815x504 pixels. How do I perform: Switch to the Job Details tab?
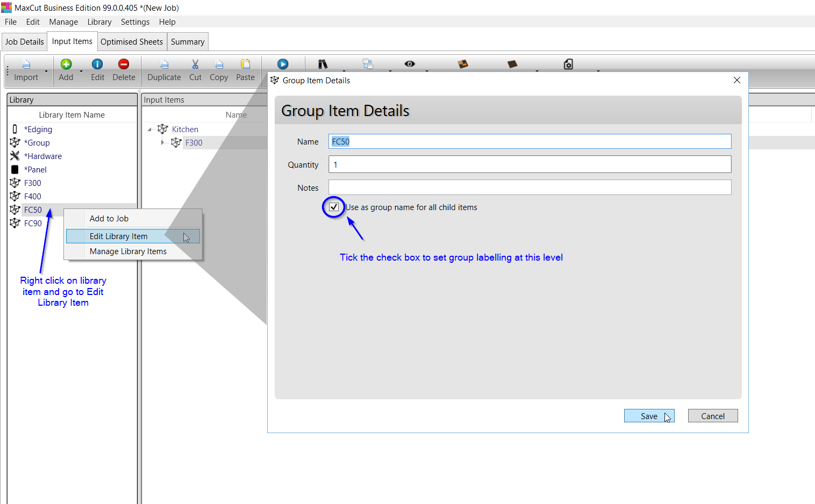(x=25, y=42)
